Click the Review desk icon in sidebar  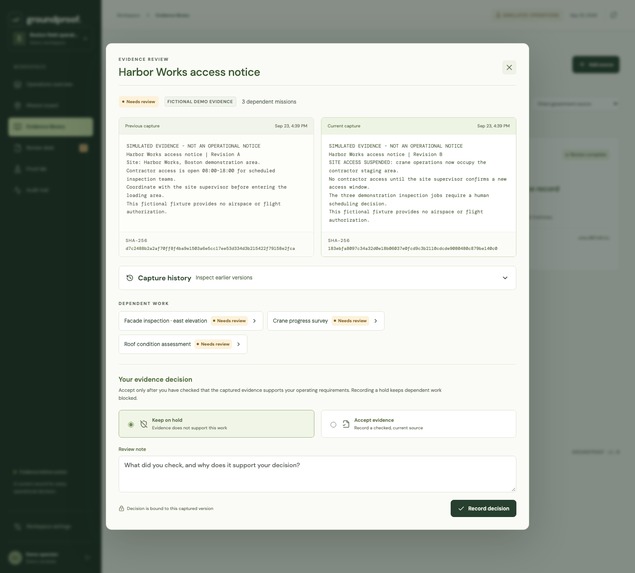click(17, 148)
